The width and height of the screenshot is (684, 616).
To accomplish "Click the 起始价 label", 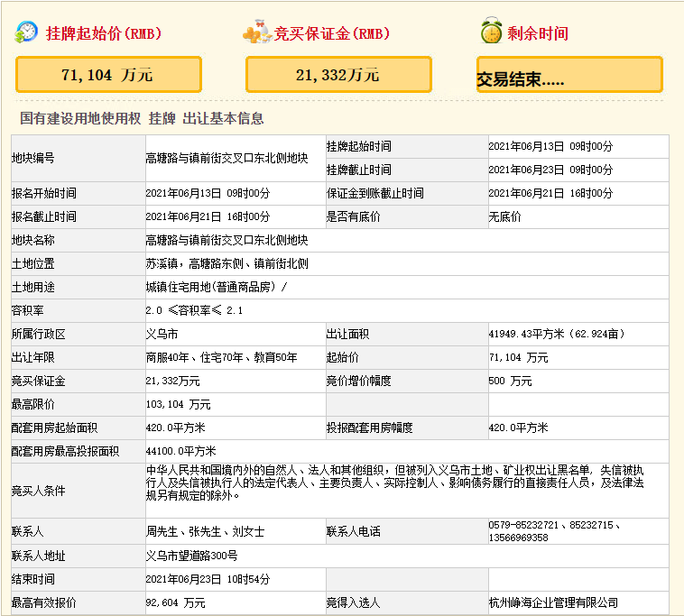I will [342, 358].
